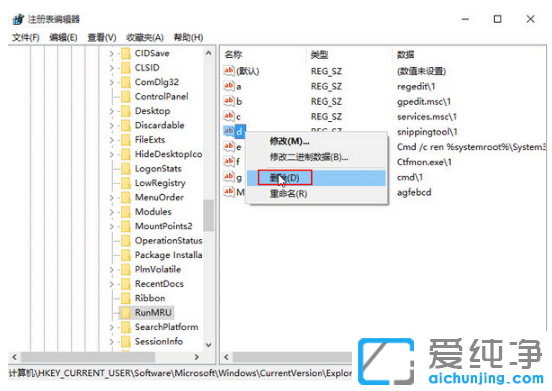Click the string icon of value d

[x=229, y=131]
